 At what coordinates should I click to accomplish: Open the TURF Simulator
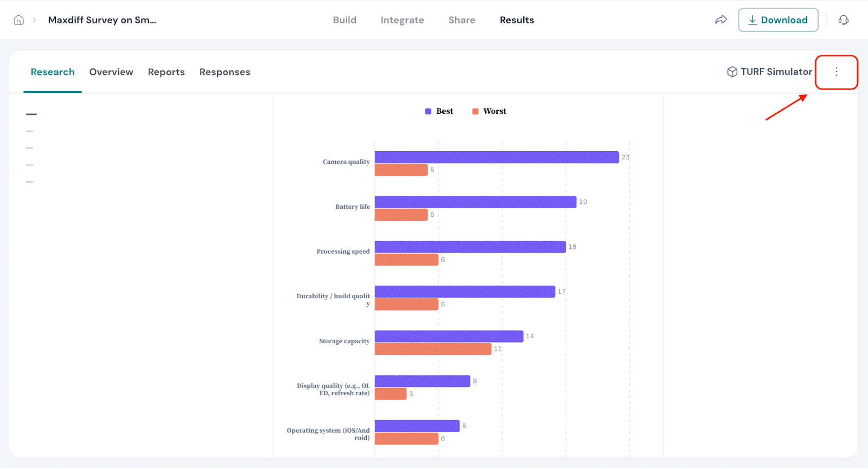[769, 72]
